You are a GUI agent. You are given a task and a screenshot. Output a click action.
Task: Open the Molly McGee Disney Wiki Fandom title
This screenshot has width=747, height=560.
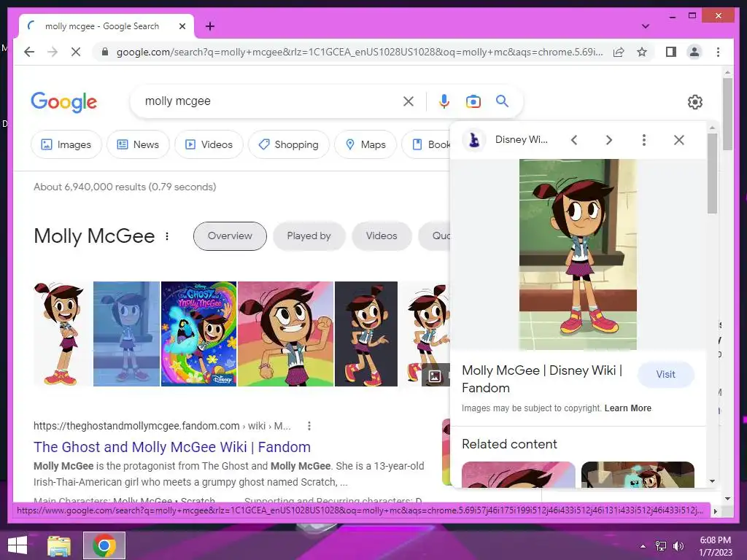(x=542, y=379)
